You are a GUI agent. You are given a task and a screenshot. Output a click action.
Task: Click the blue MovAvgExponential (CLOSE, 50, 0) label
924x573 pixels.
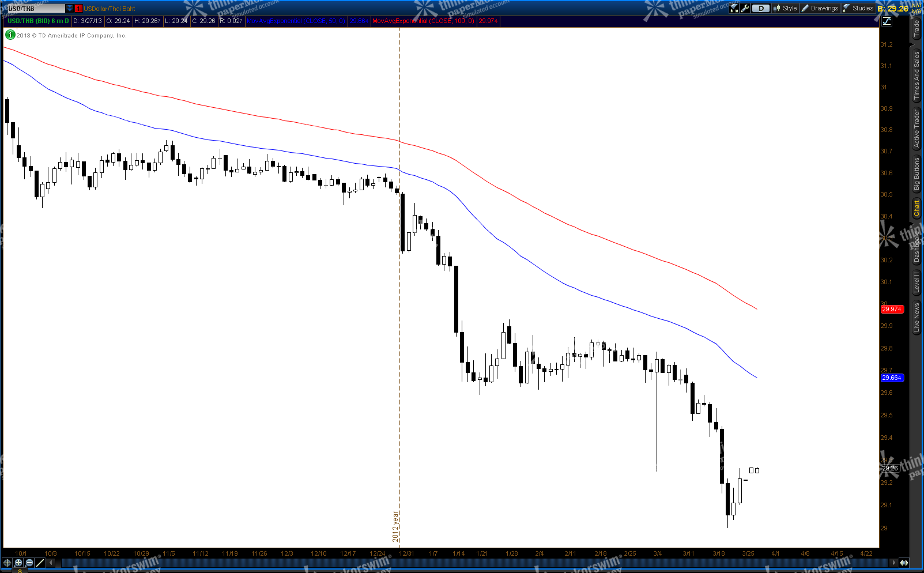(x=296, y=21)
